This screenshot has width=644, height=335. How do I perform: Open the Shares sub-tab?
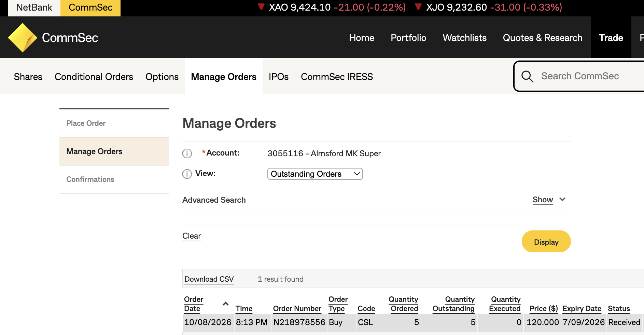(x=28, y=77)
